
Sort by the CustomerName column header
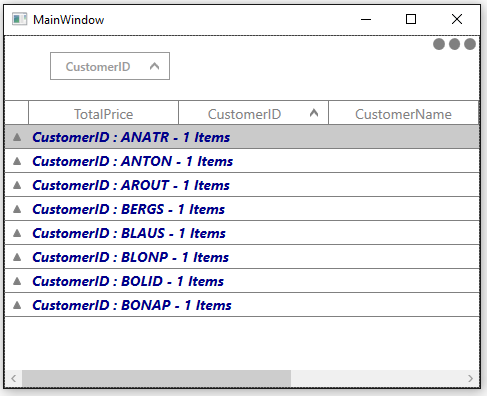(403, 114)
